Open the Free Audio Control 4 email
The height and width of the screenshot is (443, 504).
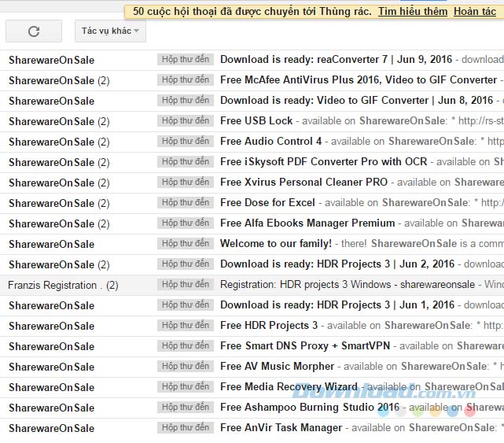point(270,142)
